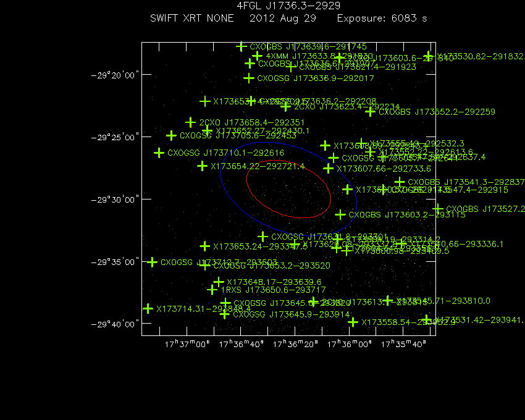
Task: Select the cross marker for X173714.31-293848.4
Action: coord(148,308)
